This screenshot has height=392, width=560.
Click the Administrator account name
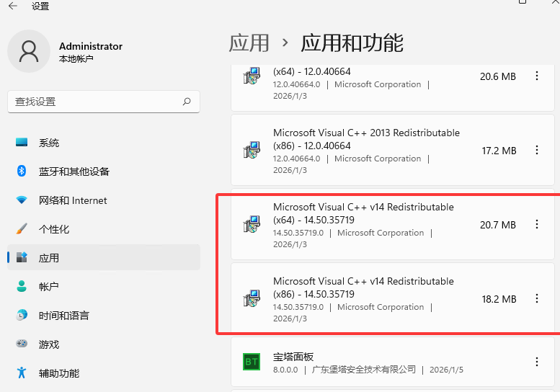tap(91, 46)
